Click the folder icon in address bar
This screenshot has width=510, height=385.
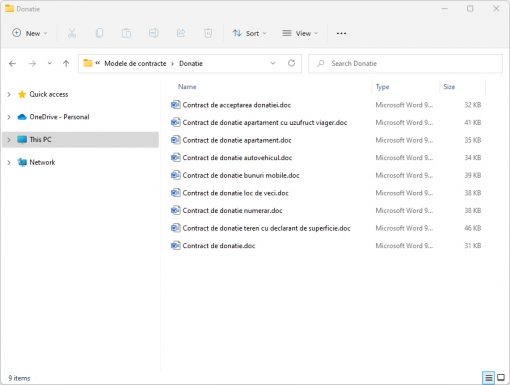(88, 63)
